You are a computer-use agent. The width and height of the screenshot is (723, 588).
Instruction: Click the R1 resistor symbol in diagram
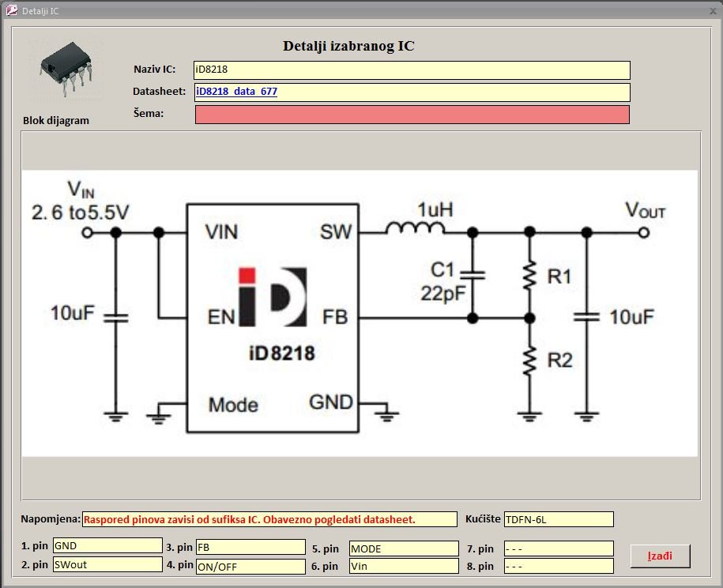click(x=529, y=277)
